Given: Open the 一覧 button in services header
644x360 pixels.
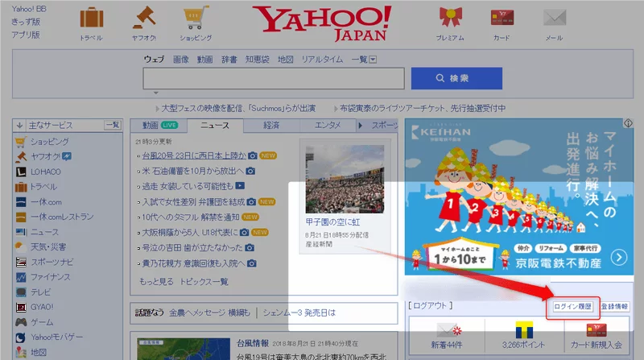Looking at the screenshot, I should (113, 125).
